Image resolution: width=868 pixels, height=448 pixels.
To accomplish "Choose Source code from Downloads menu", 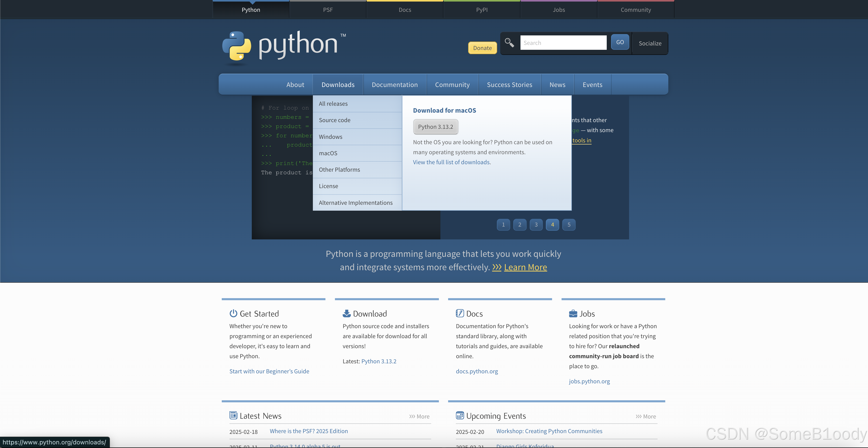I will click(x=357, y=120).
